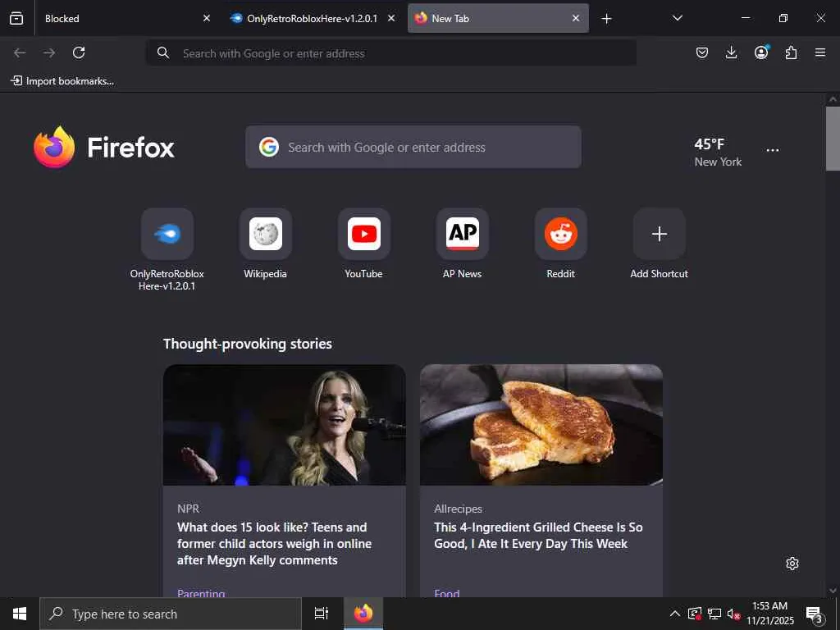Open the Action Center notifications
840x630 pixels.
pos(815,614)
